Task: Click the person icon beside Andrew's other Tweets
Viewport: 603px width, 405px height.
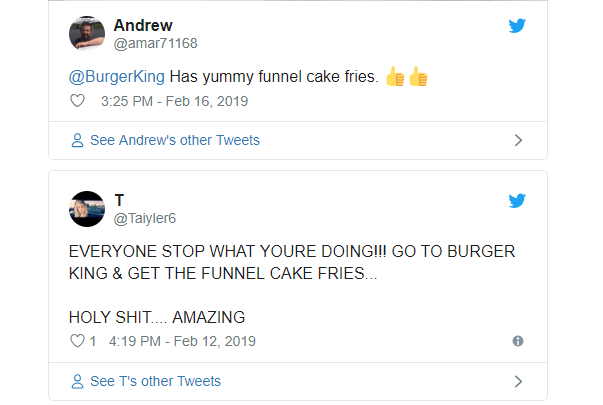Action: (78, 141)
